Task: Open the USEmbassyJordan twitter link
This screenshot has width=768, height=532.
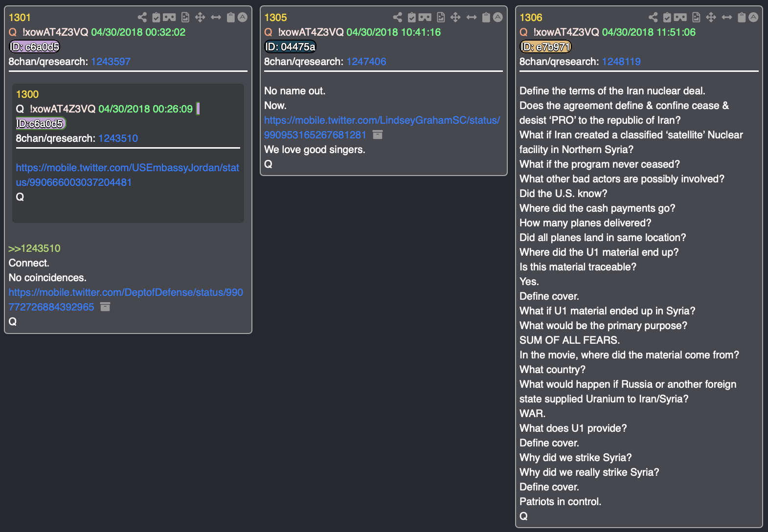Action: point(127,175)
